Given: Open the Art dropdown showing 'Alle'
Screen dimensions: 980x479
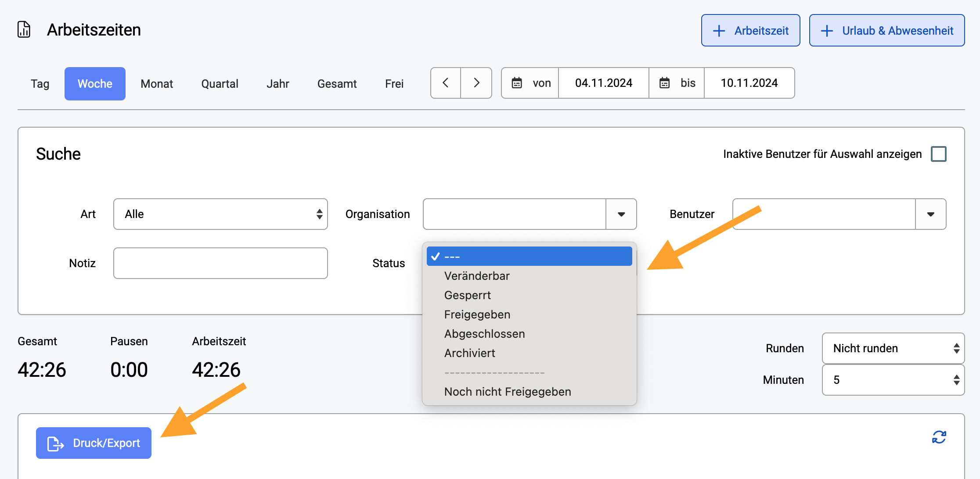Looking at the screenshot, I should point(220,214).
